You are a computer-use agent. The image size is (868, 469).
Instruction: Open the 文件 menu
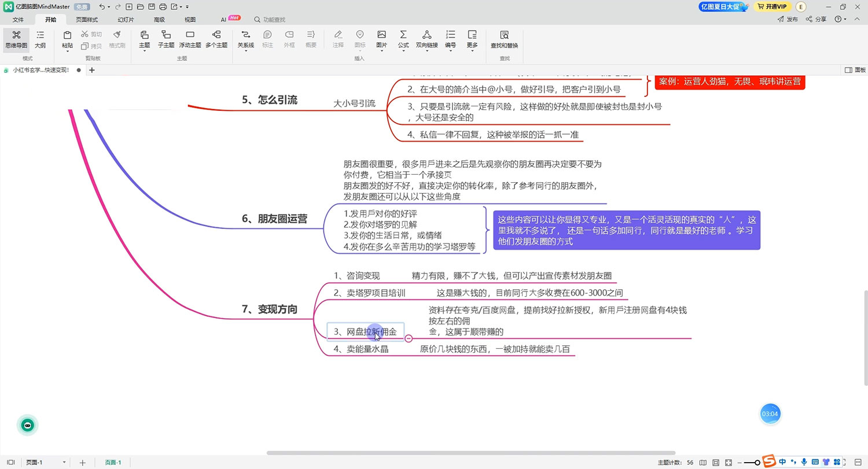(18, 19)
